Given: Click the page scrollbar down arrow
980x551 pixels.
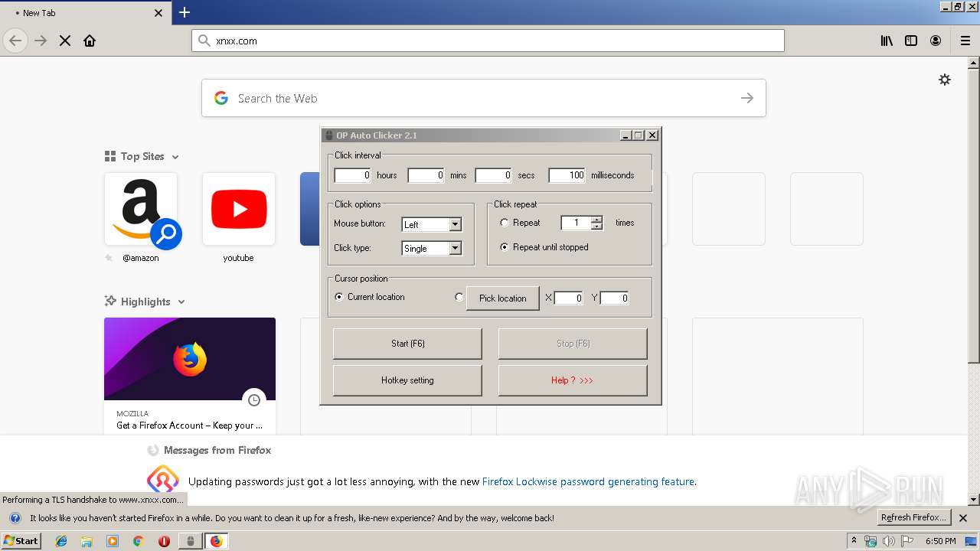Looking at the screenshot, I should pos(974,500).
